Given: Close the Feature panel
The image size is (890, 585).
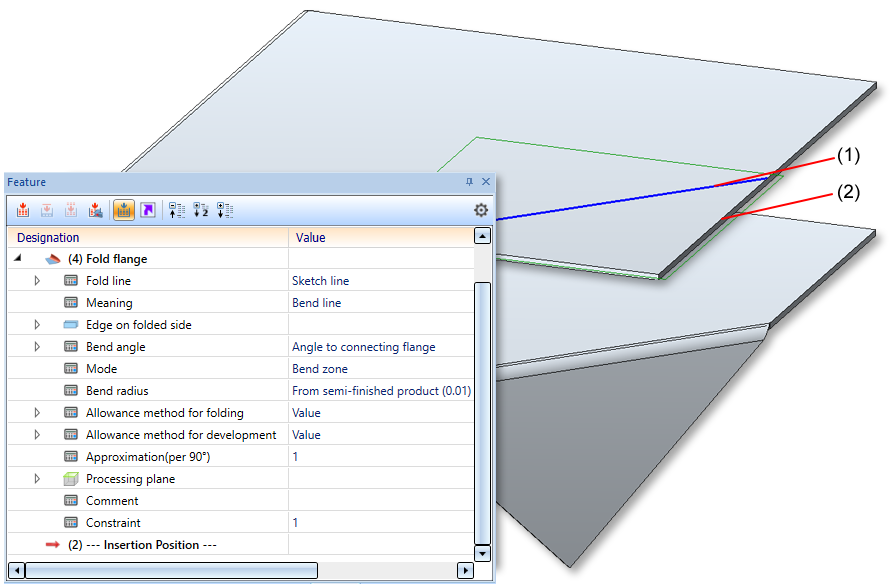Looking at the screenshot, I should [x=486, y=182].
